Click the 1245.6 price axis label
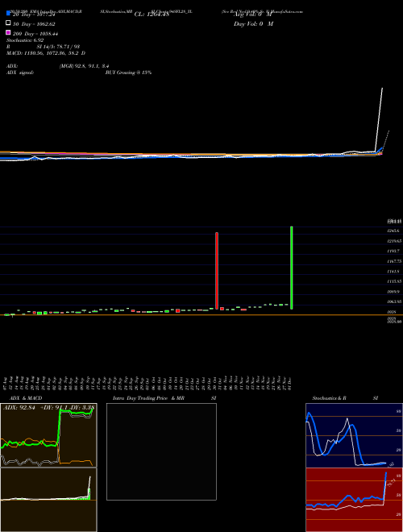 pyautogui.click(x=395, y=231)
